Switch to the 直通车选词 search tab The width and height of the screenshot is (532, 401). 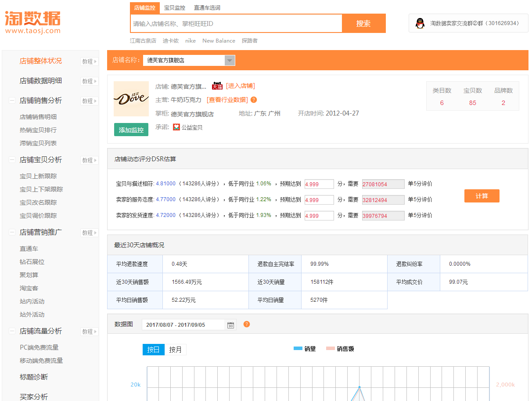pos(207,8)
